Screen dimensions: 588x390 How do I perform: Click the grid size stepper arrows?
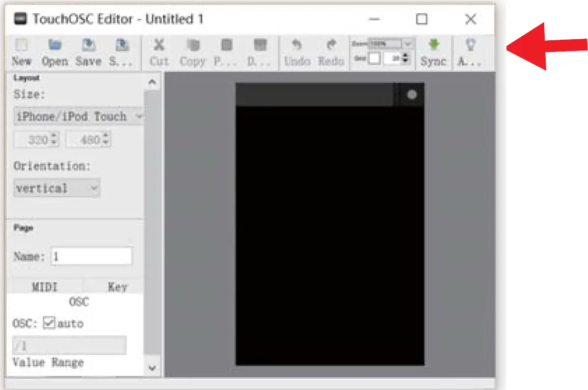point(405,58)
